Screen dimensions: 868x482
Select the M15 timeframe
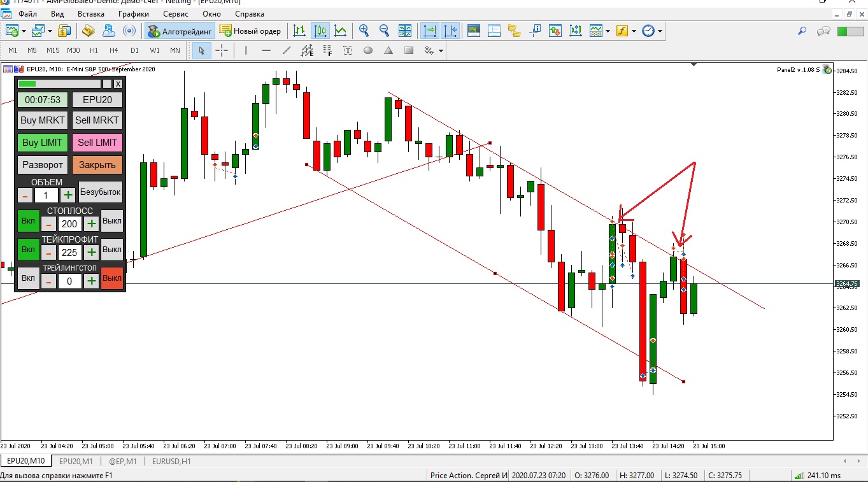(53, 50)
